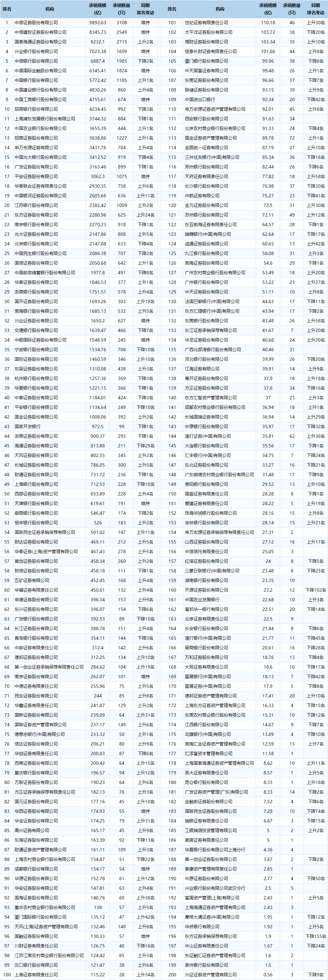Click the 下降29名 rank change
The image size is (328, 980).
pos(145,445)
